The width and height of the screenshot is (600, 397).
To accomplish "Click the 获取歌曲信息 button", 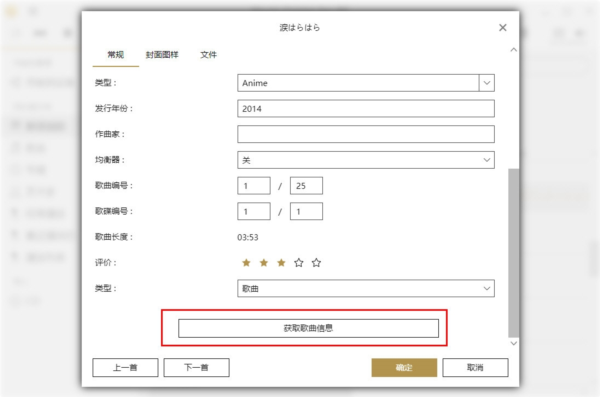I will click(308, 328).
